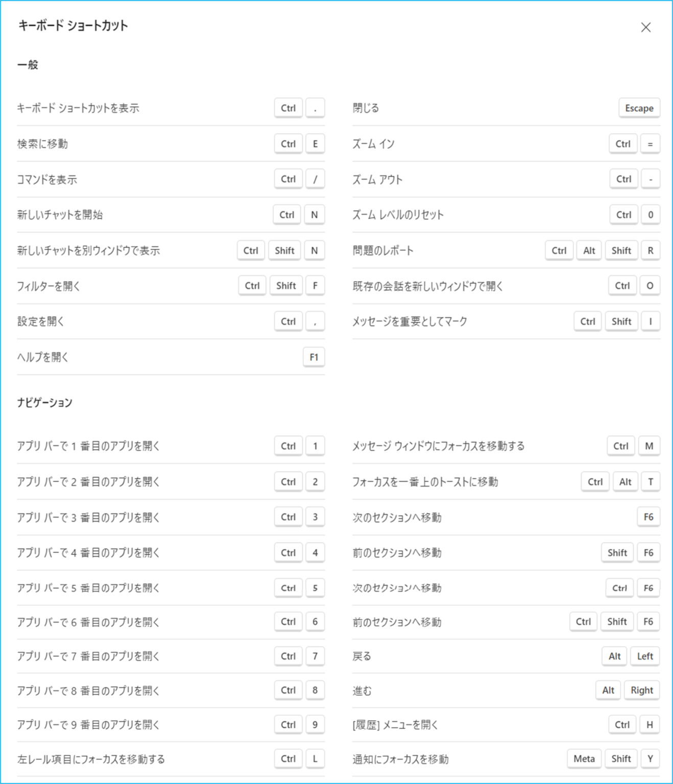Click the 新しいチャットを開始 row label

pos(60,215)
